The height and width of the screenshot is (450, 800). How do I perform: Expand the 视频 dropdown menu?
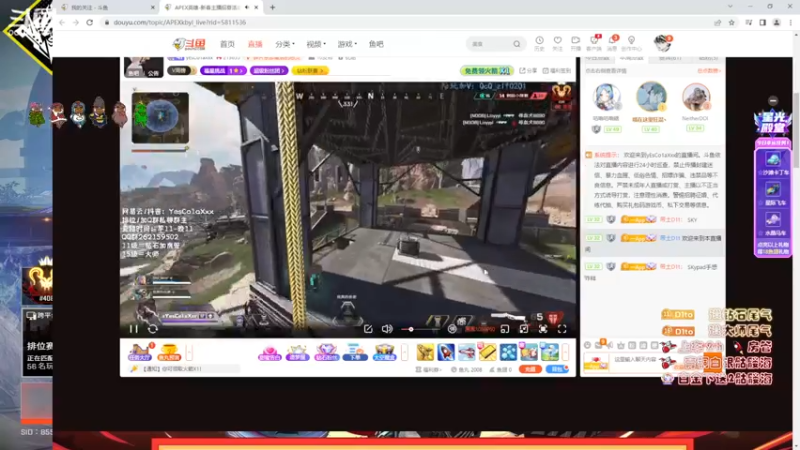(316, 44)
